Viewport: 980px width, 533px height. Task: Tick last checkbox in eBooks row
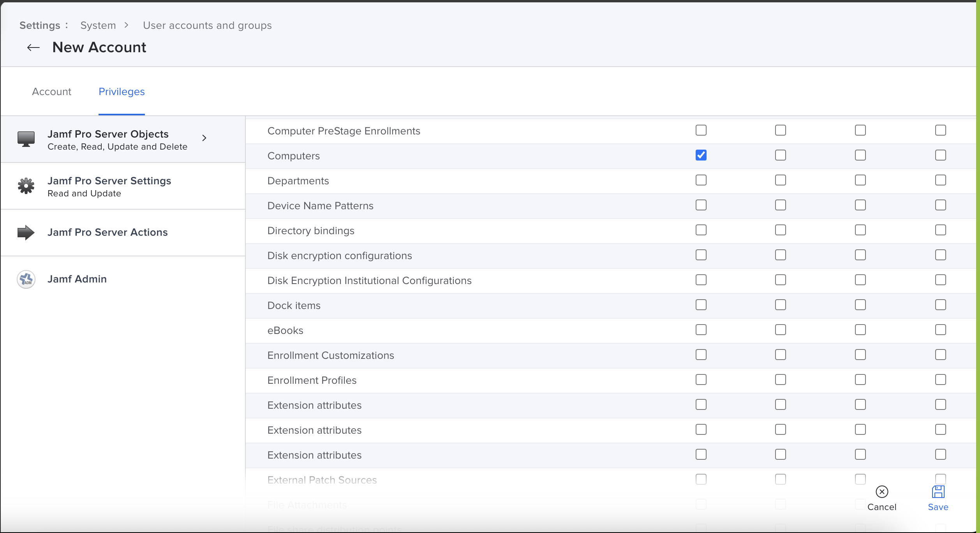941,330
